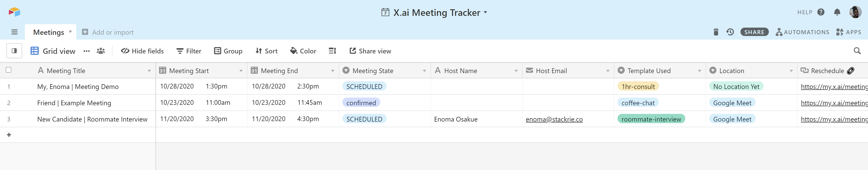Viewport: 868px width, 170px height.
Task: Toggle the views sidebar panel button
Action: tap(14, 51)
